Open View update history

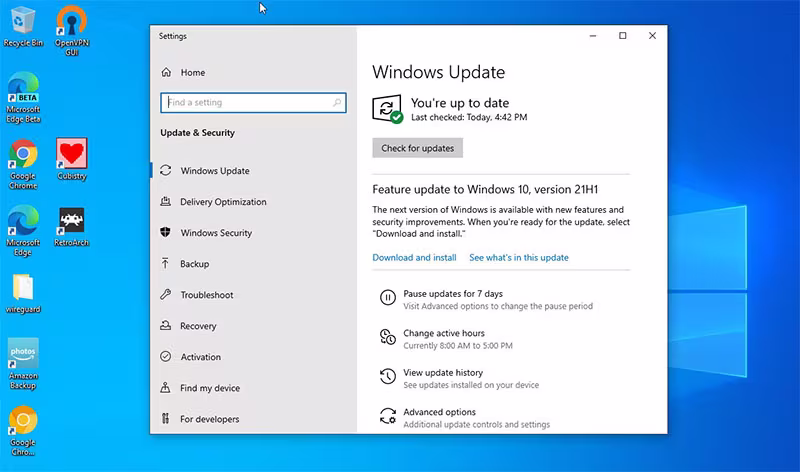click(x=443, y=373)
